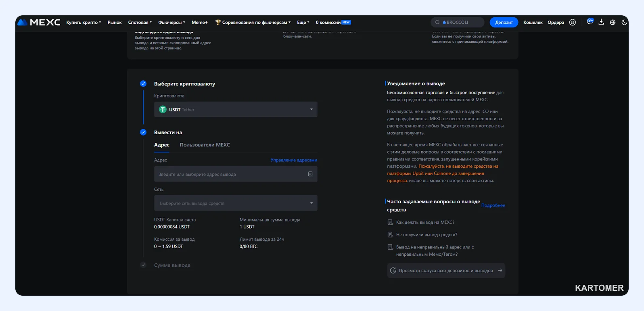This screenshot has height=311, width=644.
Task: Open 'Подробнее' FAQ link
Action: tap(493, 205)
